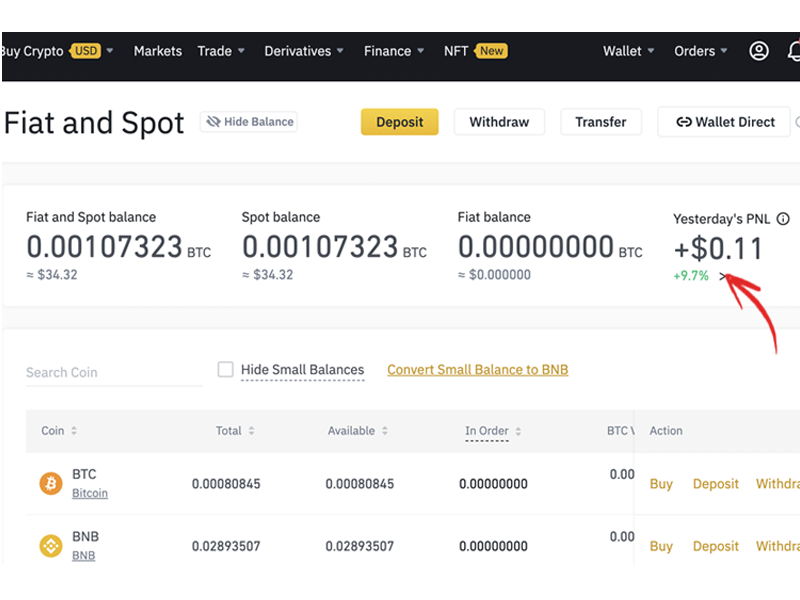Image resolution: width=800 pixels, height=600 pixels.
Task: Click the +$0.11 Yesterday's PNL value
Action: (718, 249)
